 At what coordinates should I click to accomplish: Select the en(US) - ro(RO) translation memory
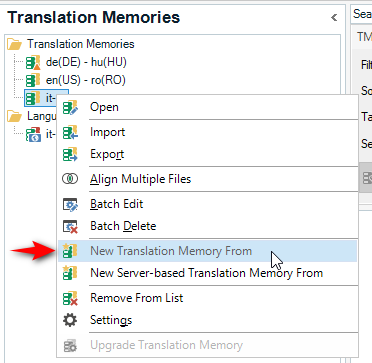click(86, 80)
